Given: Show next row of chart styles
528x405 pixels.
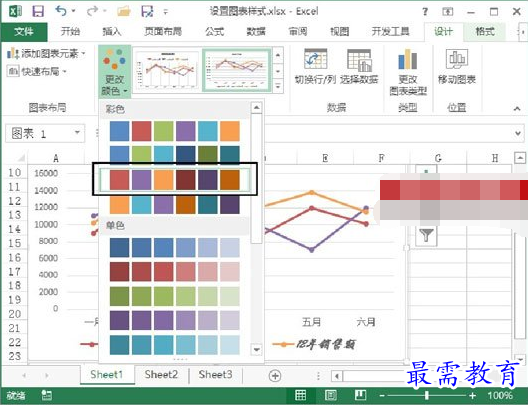Looking at the screenshot, I should (x=278, y=71).
